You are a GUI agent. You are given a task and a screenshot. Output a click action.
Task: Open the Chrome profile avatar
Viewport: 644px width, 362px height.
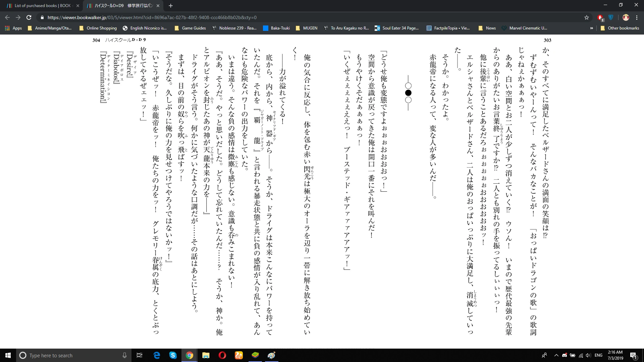tap(626, 17)
